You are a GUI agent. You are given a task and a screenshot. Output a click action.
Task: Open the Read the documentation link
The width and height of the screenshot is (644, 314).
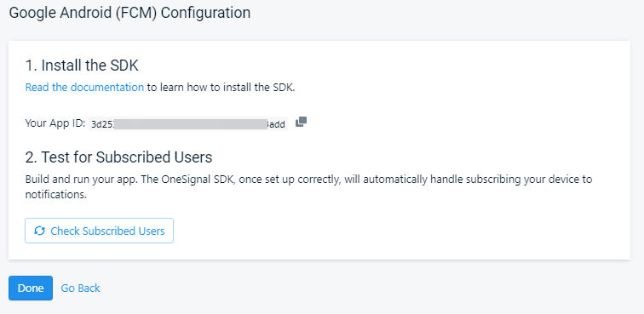coord(84,88)
